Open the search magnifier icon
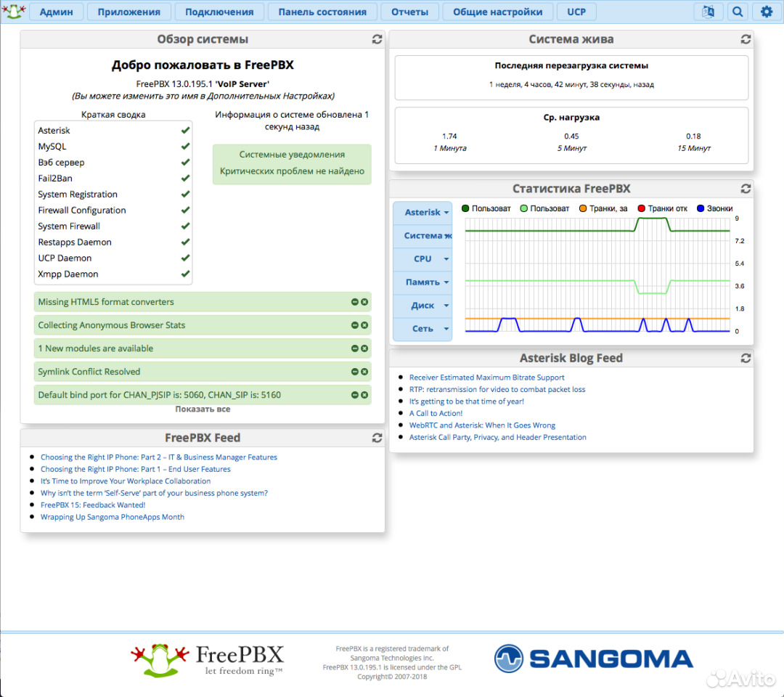The height and width of the screenshot is (697, 784). click(x=738, y=12)
